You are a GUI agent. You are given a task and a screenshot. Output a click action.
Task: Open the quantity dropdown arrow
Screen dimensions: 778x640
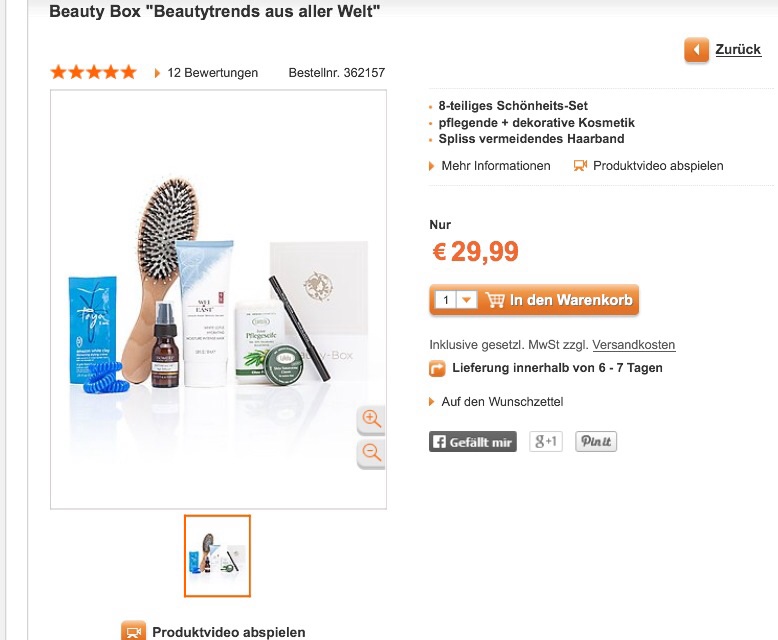tap(466, 300)
